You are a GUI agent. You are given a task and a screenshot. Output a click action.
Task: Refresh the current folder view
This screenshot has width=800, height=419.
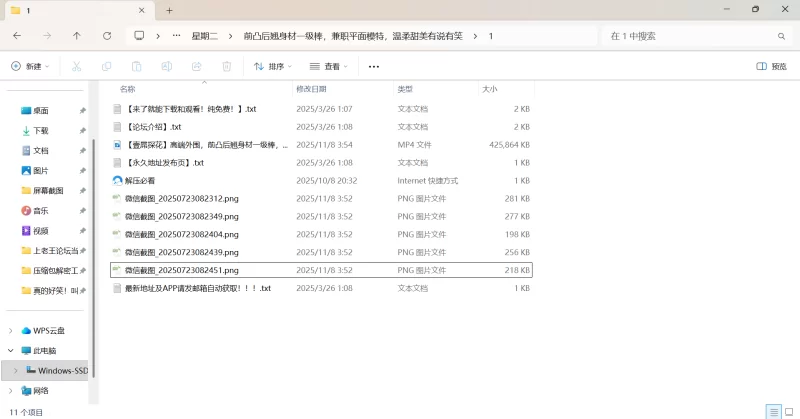(x=107, y=36)
